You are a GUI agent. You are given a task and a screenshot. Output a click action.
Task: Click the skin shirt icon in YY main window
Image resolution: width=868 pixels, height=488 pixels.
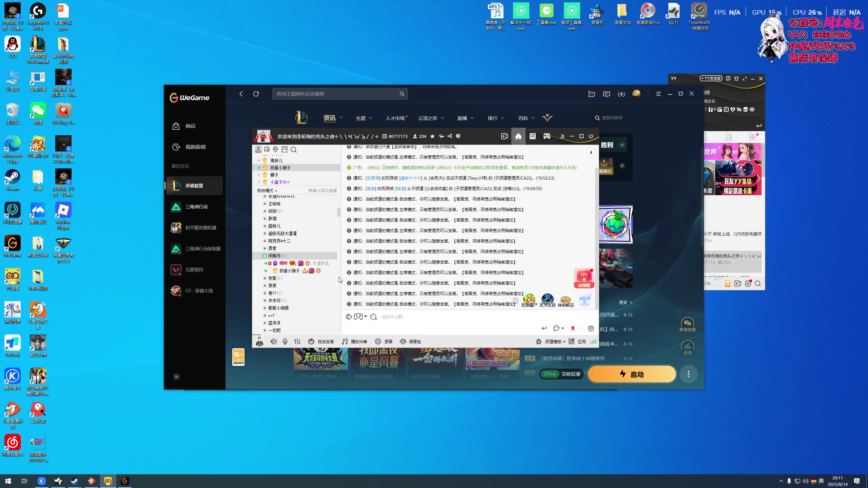pyautogui.click(x=736, y=79)
